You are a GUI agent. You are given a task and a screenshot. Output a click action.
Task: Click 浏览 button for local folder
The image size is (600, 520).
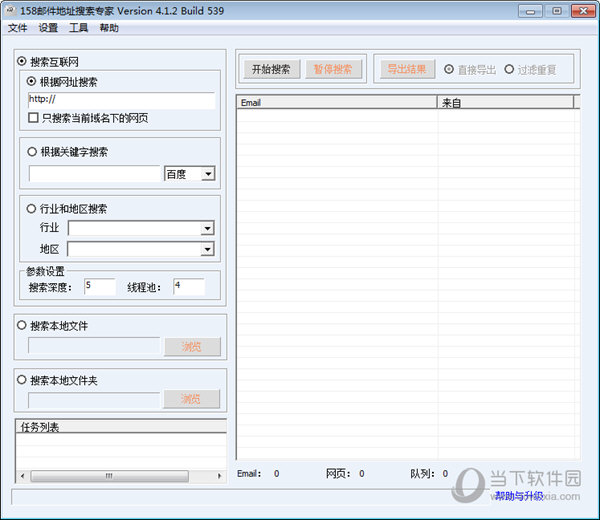coord(192,399)
